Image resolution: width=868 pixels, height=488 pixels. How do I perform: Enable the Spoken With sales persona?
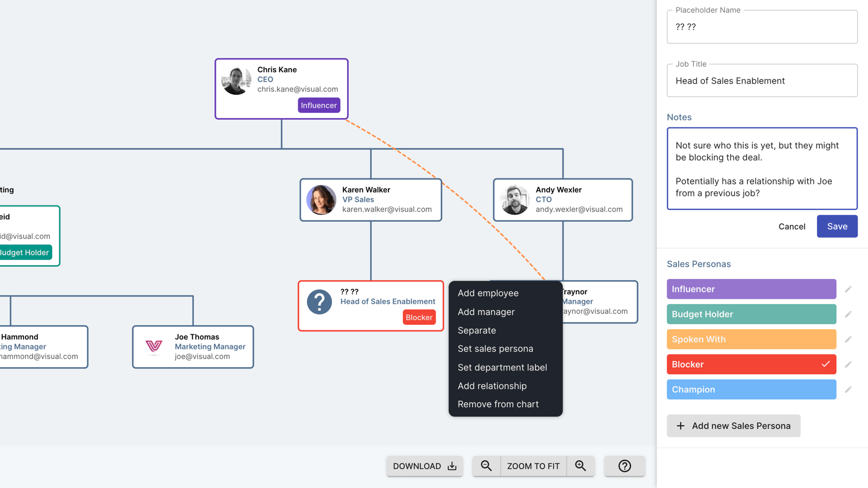pyautogui.click(x=751, y=339)
